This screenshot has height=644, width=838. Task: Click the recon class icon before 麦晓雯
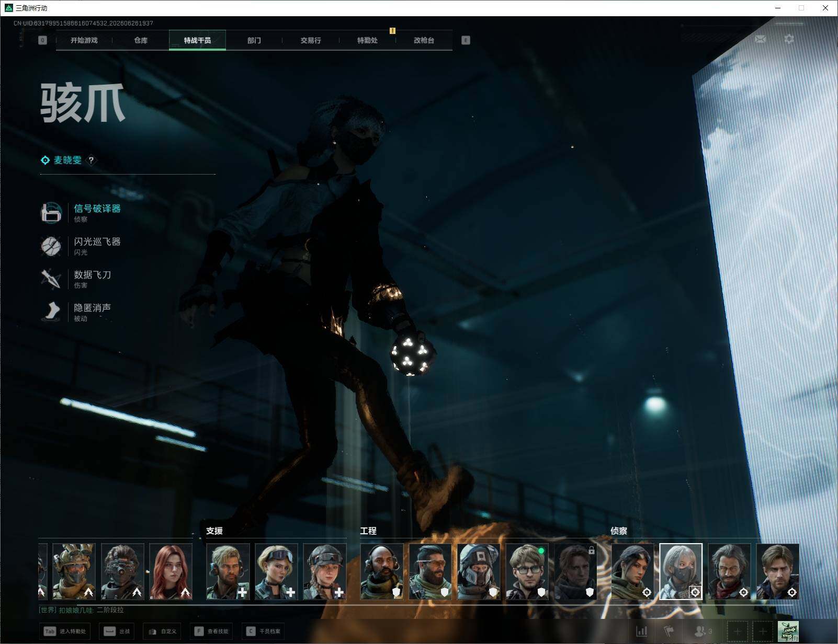click(45, 160)
